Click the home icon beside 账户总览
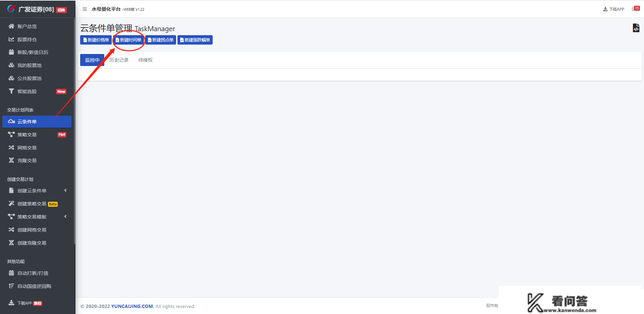 tap(11, 26)
